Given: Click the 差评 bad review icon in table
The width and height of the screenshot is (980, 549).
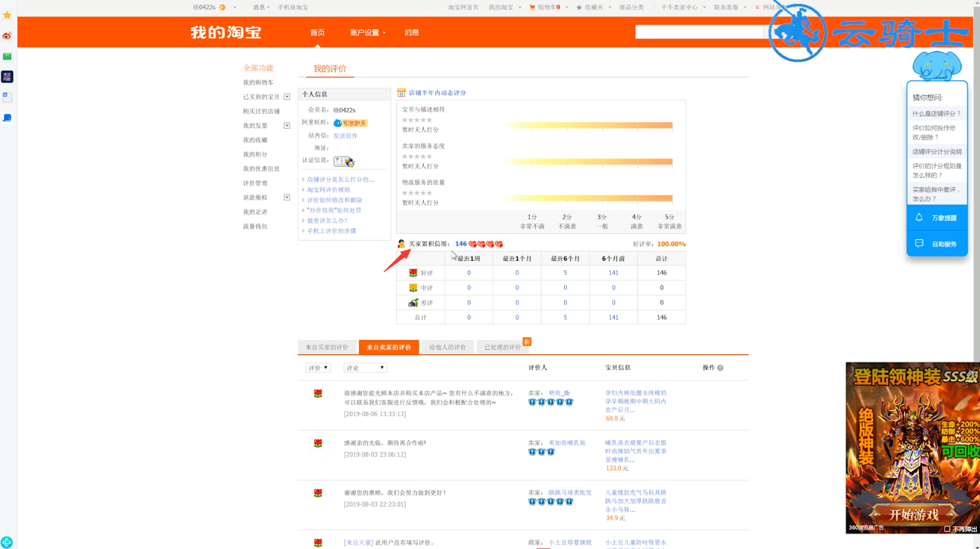Looking at the screenshot, I should [413, 303].
